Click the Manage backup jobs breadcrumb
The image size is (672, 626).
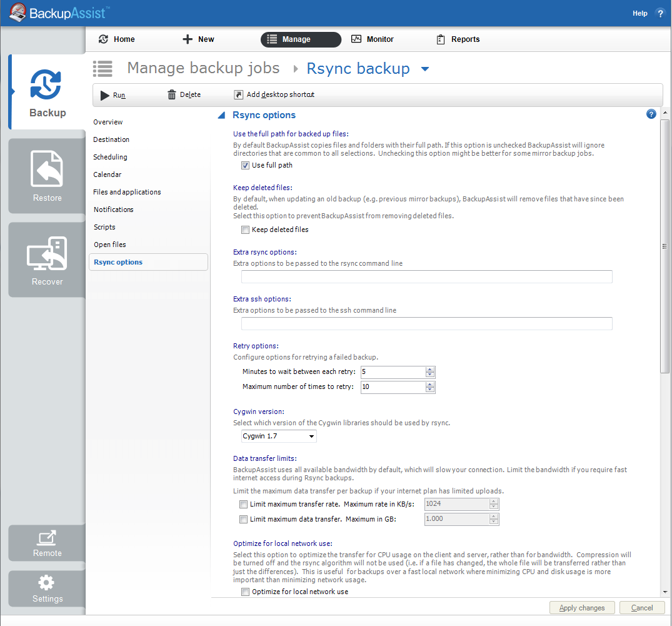click(x=204, y=68)
